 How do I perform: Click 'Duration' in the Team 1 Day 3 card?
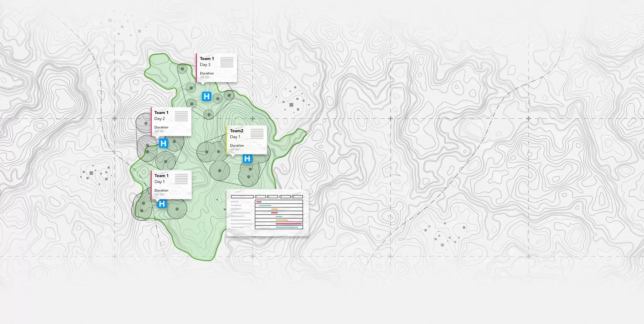tap(207, 73)
